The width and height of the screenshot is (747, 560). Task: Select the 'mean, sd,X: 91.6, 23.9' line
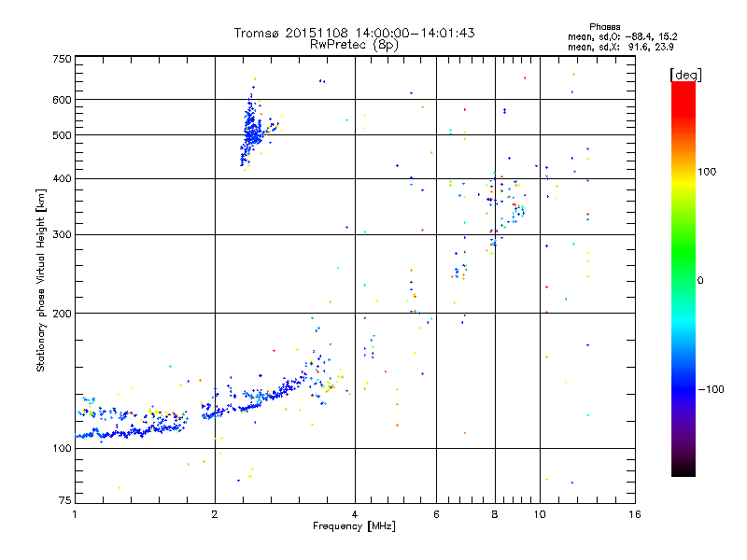pyautogui.click(x=620, y=48)
